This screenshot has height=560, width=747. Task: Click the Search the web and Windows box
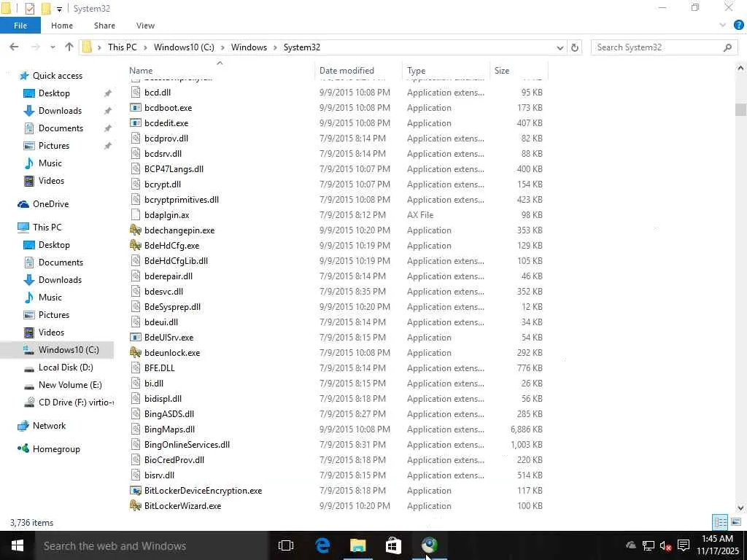(151, 545)
